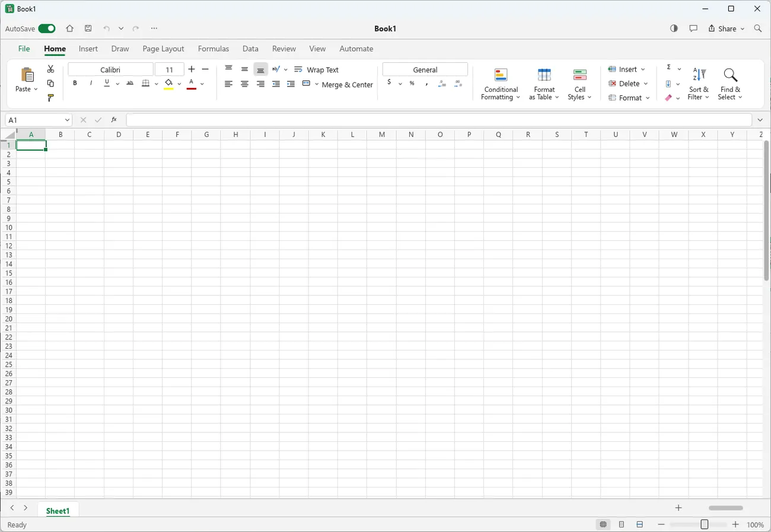771x532 pixels.
Task: Center text horizontally in cell
Action: [244, 84]
